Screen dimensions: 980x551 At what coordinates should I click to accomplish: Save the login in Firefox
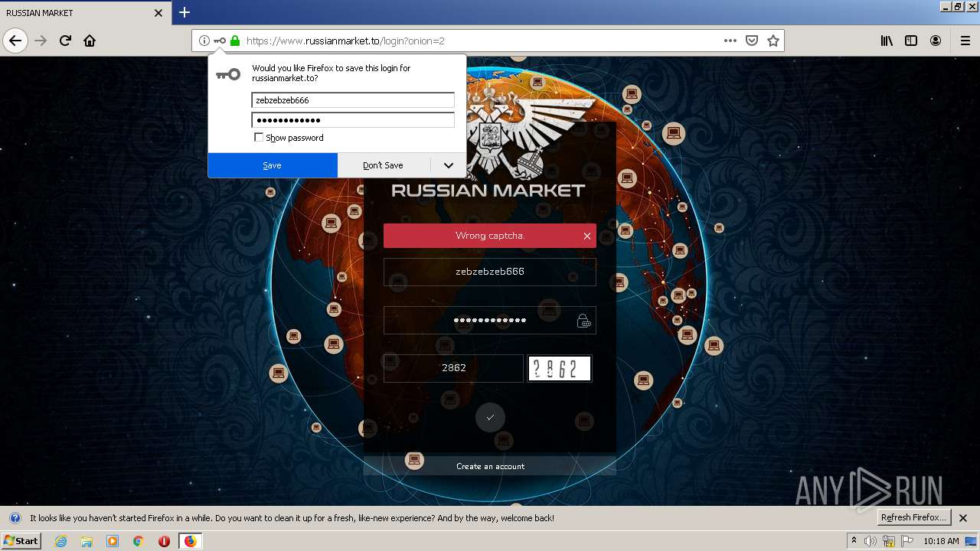(x=272, y=165)
